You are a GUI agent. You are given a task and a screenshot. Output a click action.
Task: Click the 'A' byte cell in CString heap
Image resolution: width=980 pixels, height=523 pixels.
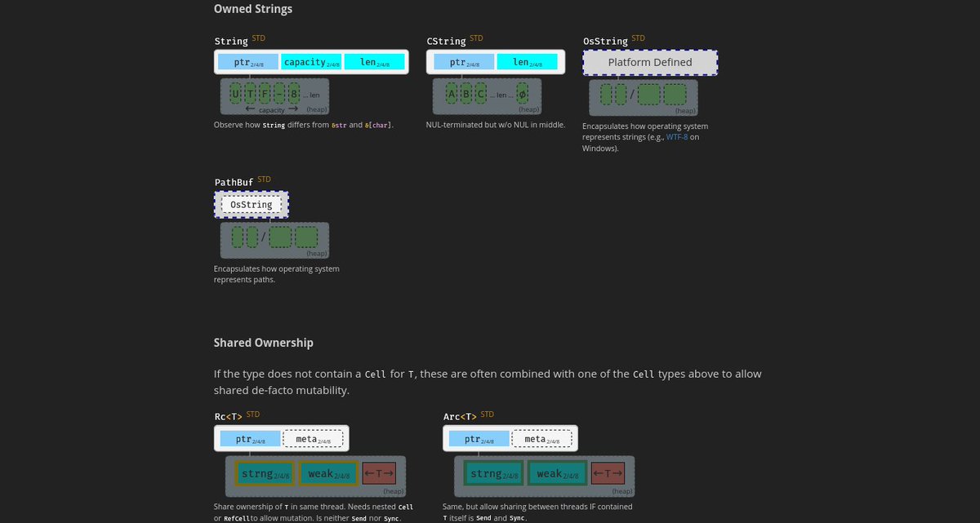tap(451, 93)
